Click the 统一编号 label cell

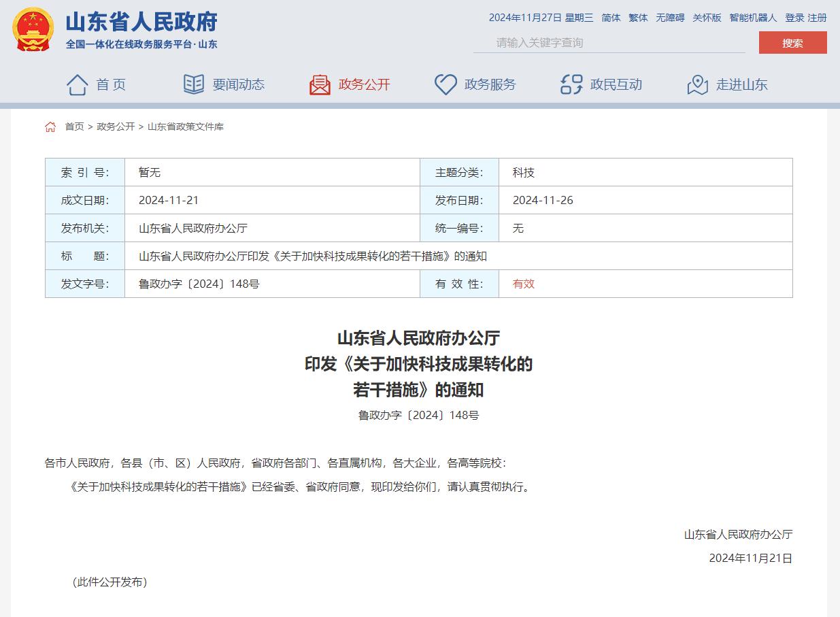click(459, 229)
